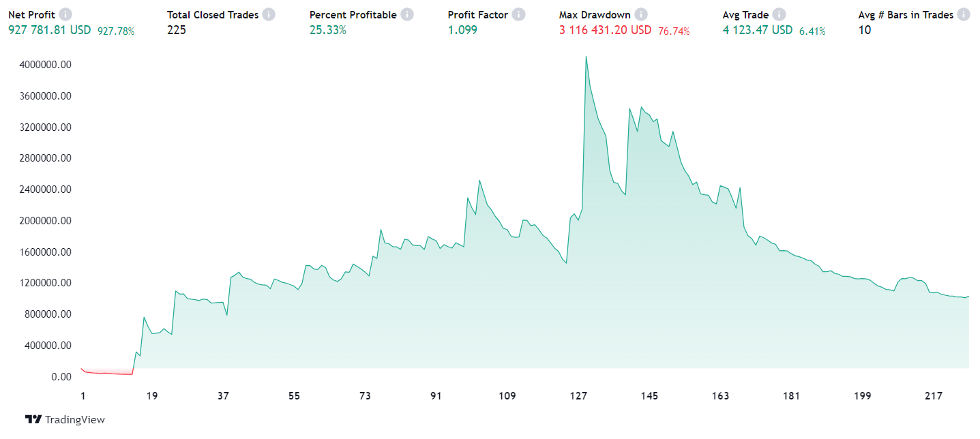
Task: Click the TradingView logo icon
Action: click(33, 419)
